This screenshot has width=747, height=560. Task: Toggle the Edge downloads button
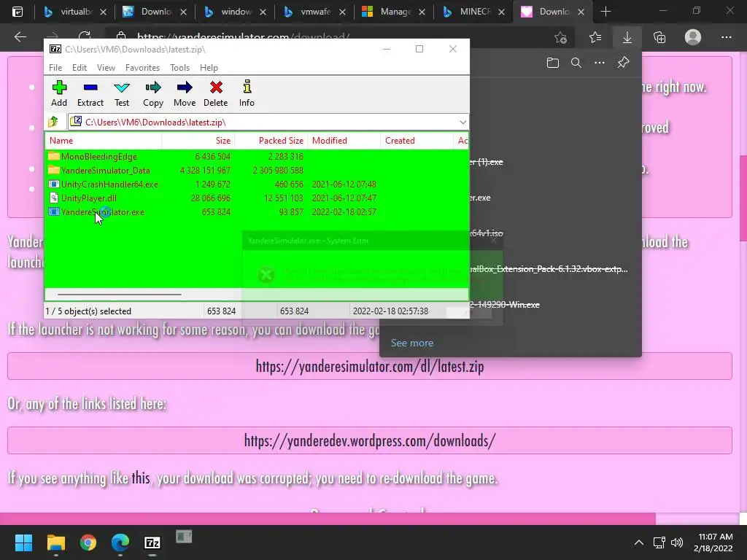coord(627,37)
